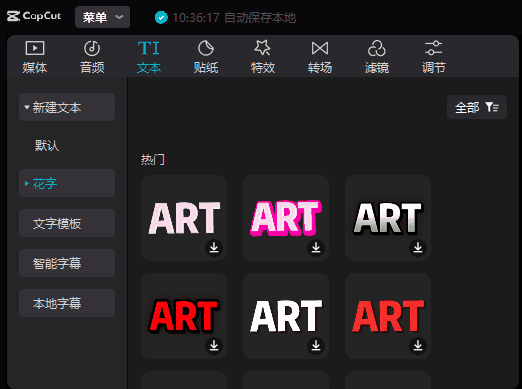Collapse the 新建文本 section
The image size is (522, 389).
[x=67, y=107]
